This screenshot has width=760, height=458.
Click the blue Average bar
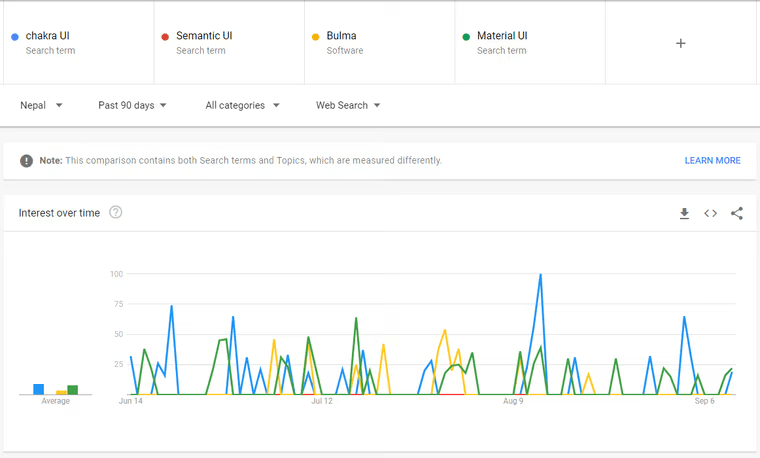[38, 389]
